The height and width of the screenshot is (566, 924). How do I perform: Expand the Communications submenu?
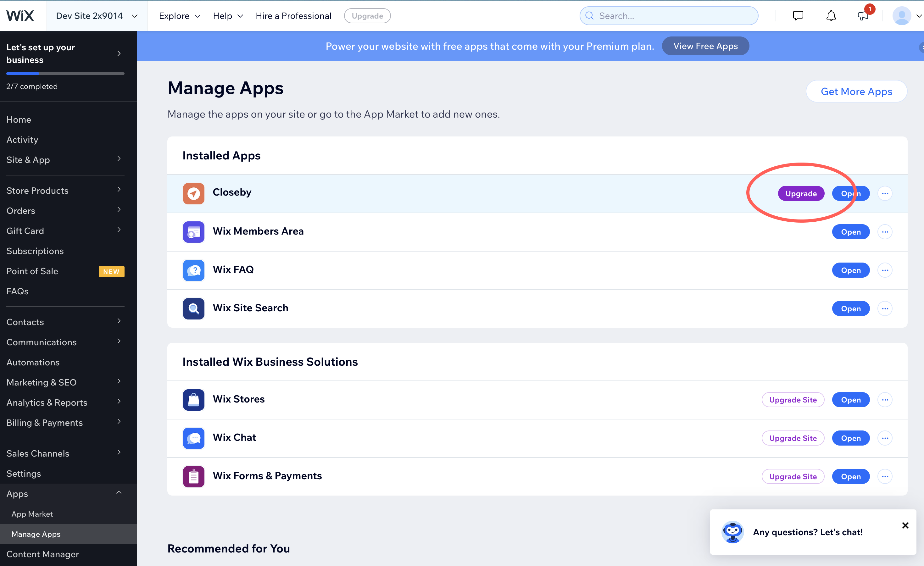pos(119,341)
